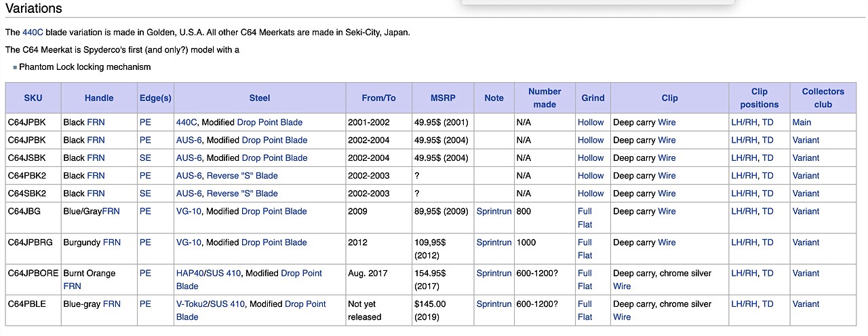Click MSRP cell $145.00 (2019)
The height and width of the screenshot is (336, 868).
[443, 310]
